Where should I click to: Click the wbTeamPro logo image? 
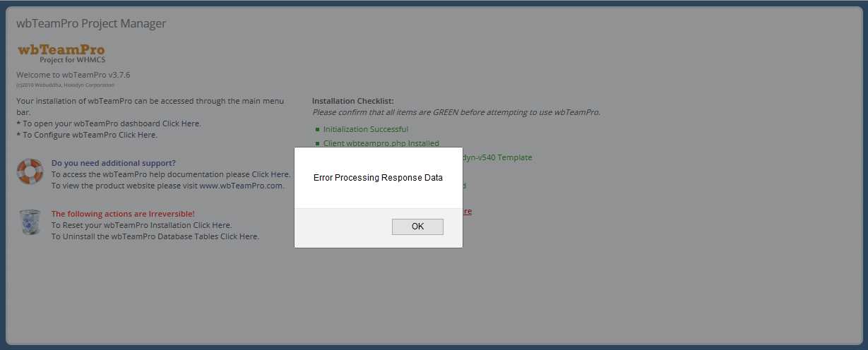coord(61,53)
